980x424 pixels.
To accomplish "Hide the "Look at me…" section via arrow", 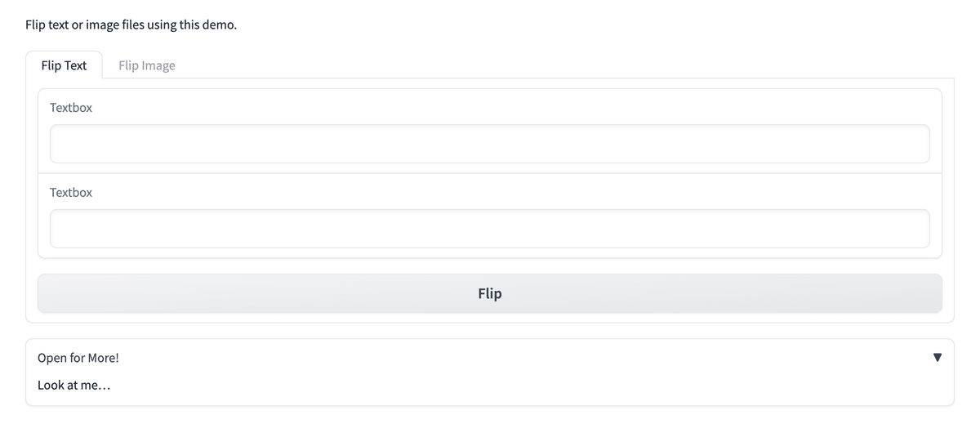I will [937, 358].
